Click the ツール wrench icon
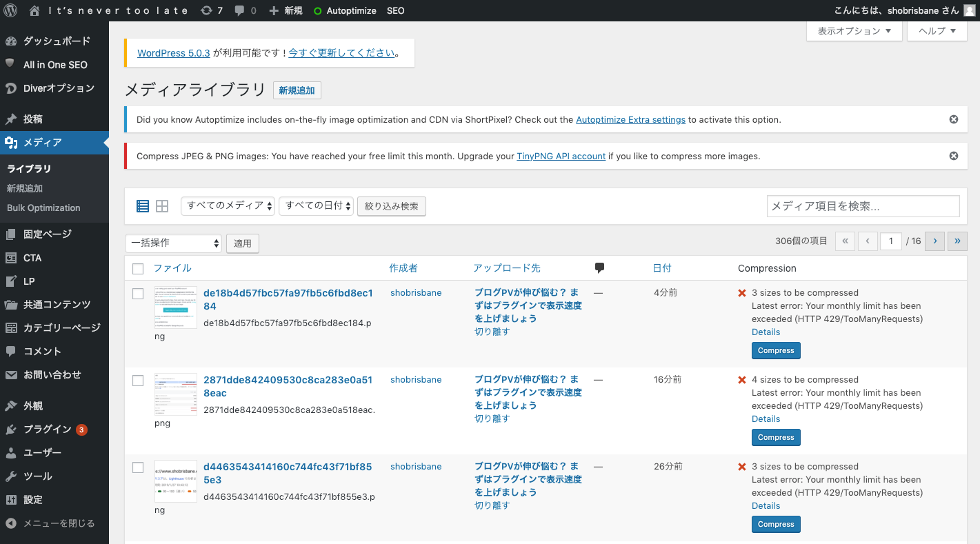Screen dimensions: 980x544 coord(10,476)
